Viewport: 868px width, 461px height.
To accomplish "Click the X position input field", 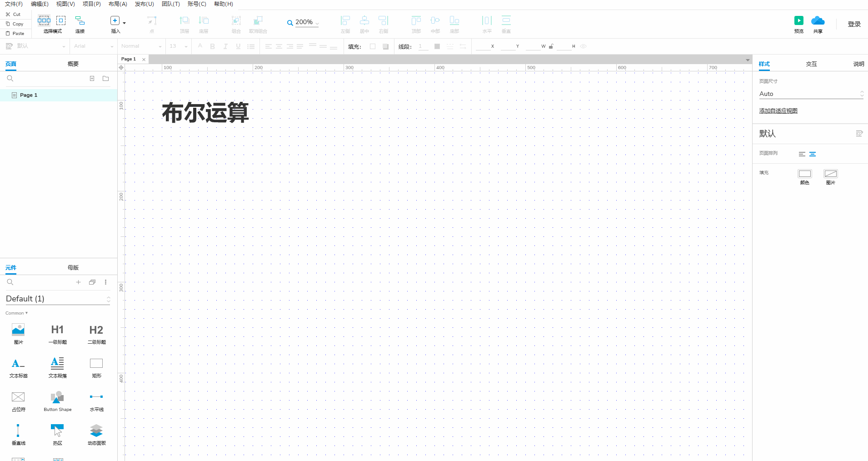I will (x=482, y=46).
